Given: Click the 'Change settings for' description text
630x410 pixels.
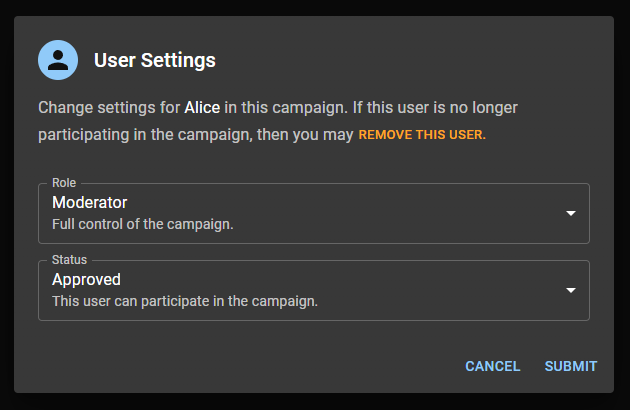Looking at the screenshot, I should point(110,106).
